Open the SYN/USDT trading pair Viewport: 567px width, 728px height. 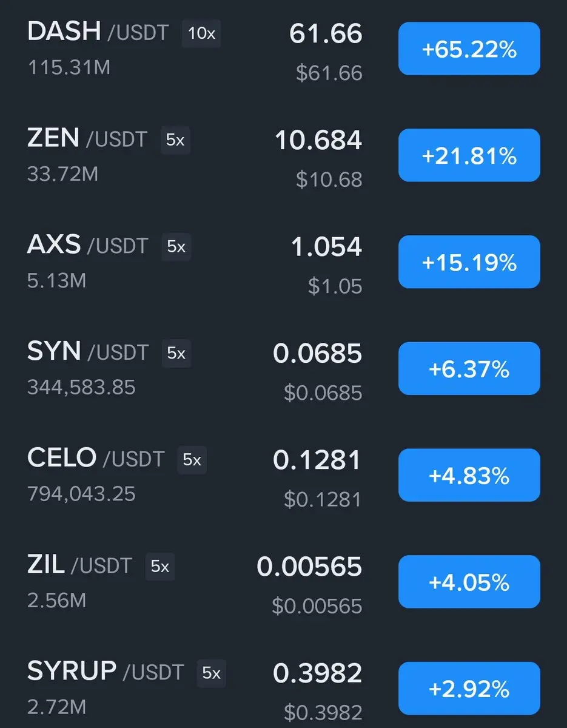click(x=87, y=352)
